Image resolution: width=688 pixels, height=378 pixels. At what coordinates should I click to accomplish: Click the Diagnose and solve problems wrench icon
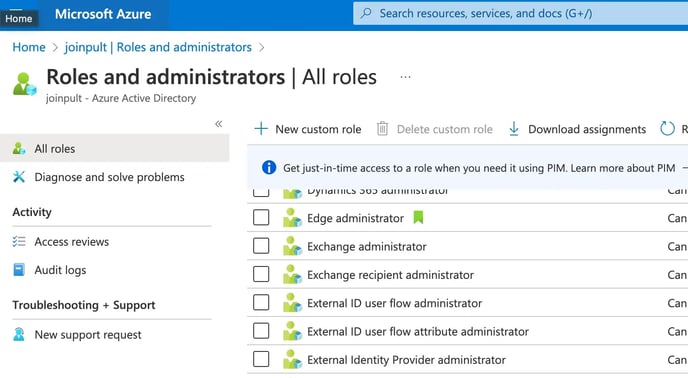(x=19, y=177)
